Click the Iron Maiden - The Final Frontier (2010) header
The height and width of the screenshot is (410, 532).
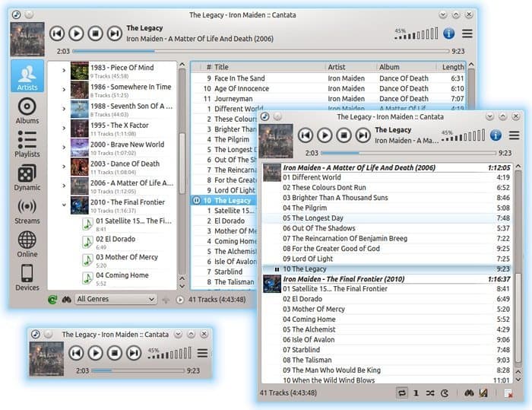[387, 279]
